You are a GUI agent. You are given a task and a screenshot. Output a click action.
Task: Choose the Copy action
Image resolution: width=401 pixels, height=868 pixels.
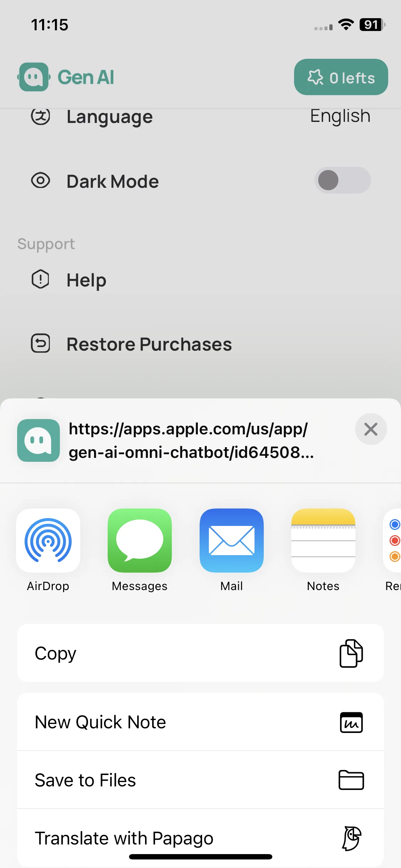click(x=200, y=653)
